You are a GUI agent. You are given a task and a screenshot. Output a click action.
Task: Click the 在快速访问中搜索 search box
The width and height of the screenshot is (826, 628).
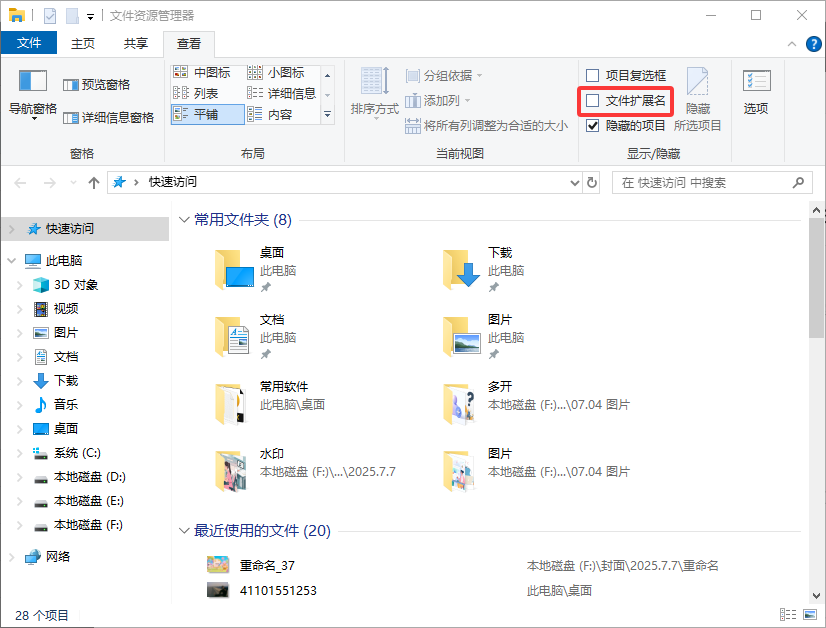point(700,182)
